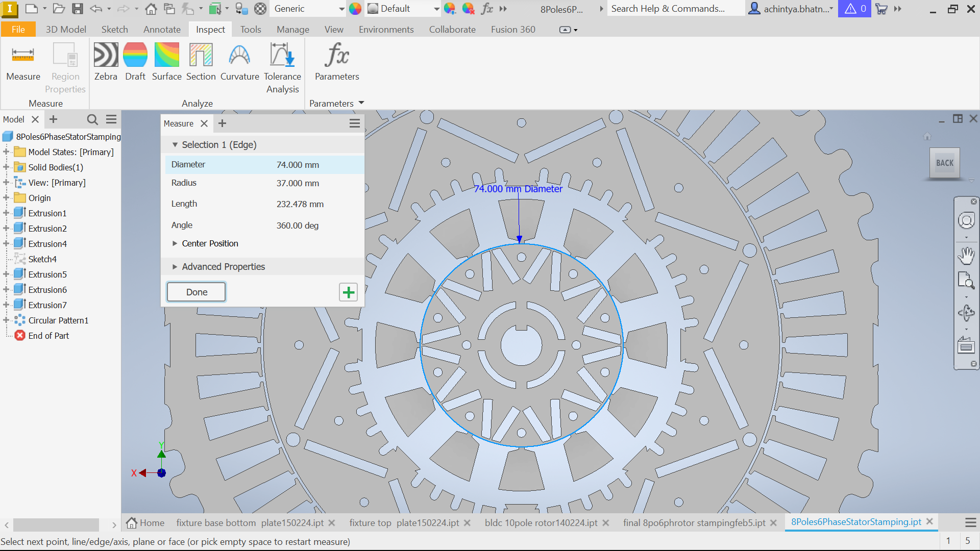Click the Open folder icon in quick access toolbar
Screen dimensions: 980x551
pyautogui.click(x=59, y=9)
